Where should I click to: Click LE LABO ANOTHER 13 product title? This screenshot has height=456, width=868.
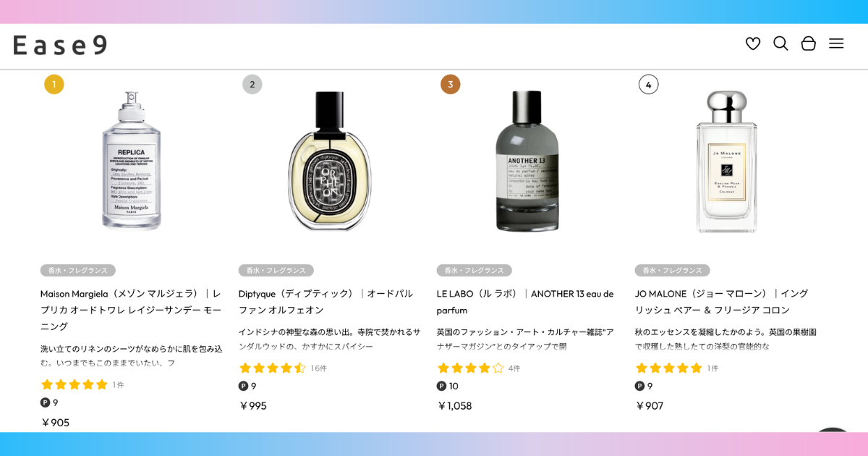tap(524, 301)
